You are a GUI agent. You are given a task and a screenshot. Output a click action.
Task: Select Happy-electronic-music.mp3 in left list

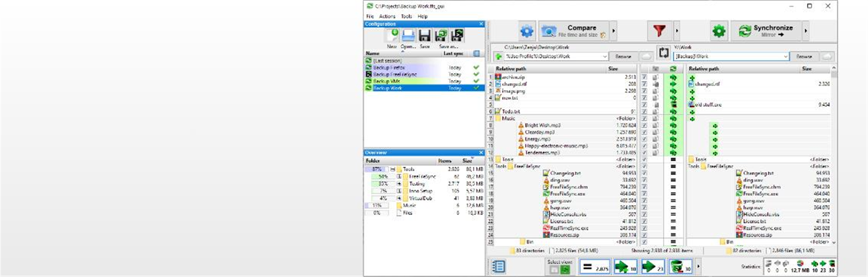(556, 146)
